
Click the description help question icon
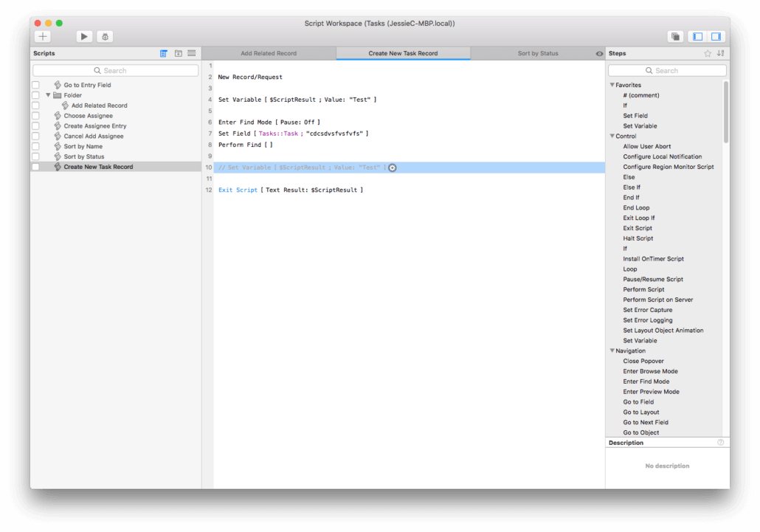point(721,443)
